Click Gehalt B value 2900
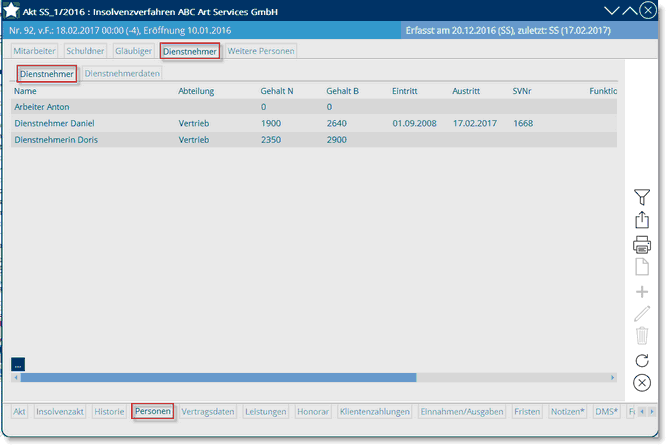This screenshot has height=446, width=667. 336,140
